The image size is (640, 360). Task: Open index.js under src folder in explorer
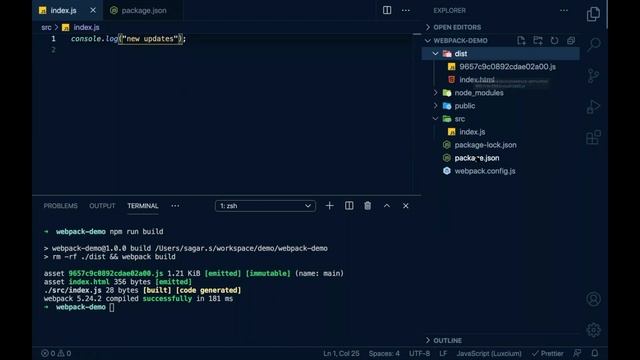472,132
